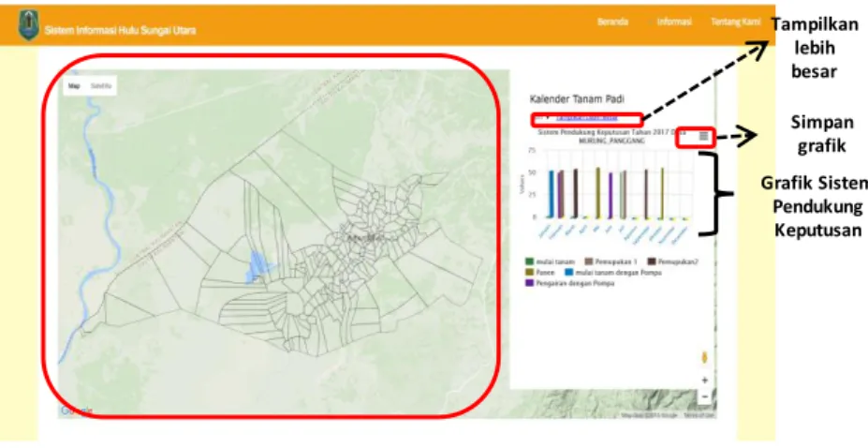Image resolution: width=868 pixels, height=448 pixels.
Task: Click the Kalender Tanam Padi heading
Action: point(577,99)
